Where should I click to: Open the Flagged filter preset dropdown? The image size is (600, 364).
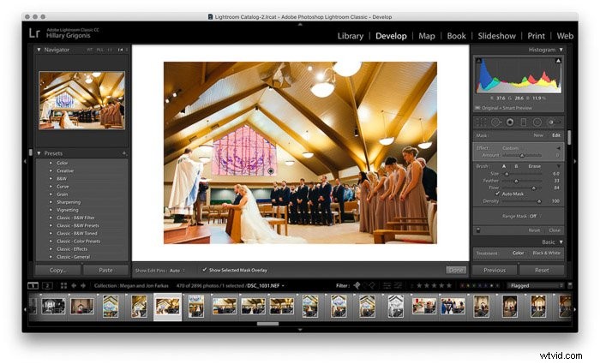click(x=535, y=285)
